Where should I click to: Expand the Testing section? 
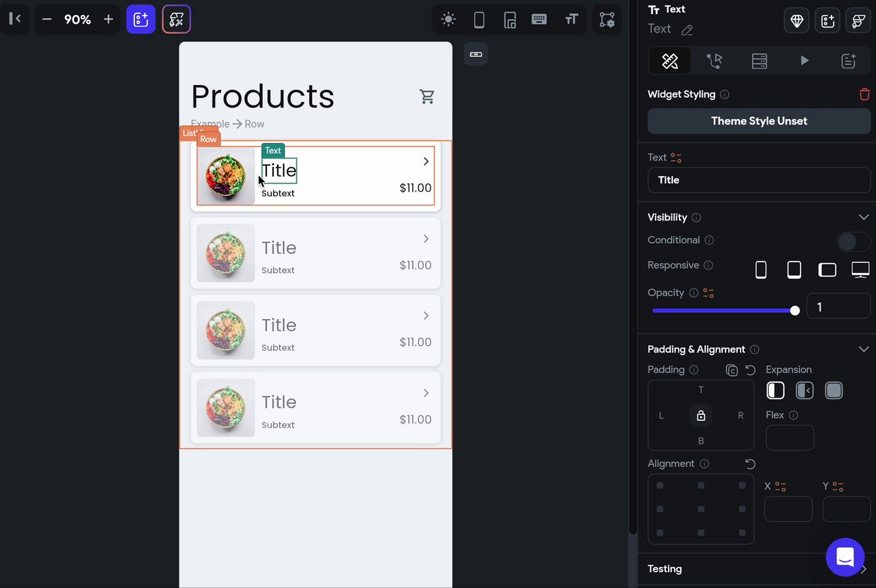coord(864,569)
